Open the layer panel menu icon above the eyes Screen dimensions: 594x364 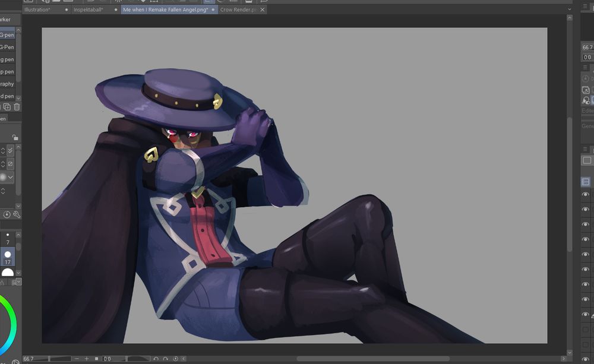click(x=585, y=149)
